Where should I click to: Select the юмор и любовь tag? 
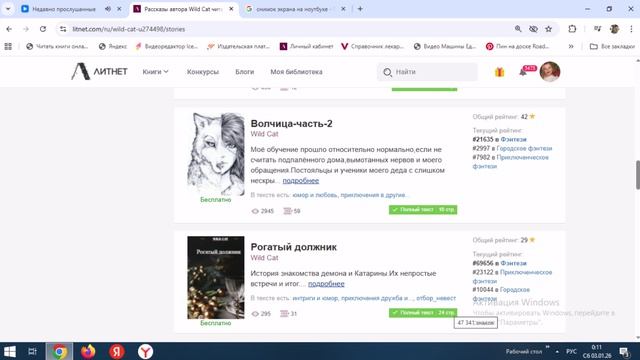[315, 195]
